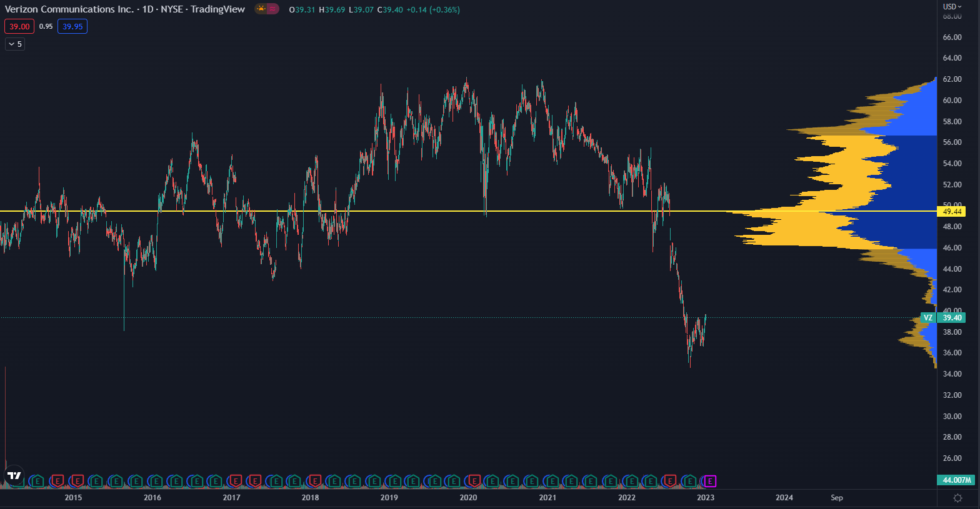This screenshot has width=980, height=509.
Task: Click the first red earnings marker near 2015
Action: (x=57, y=481)
